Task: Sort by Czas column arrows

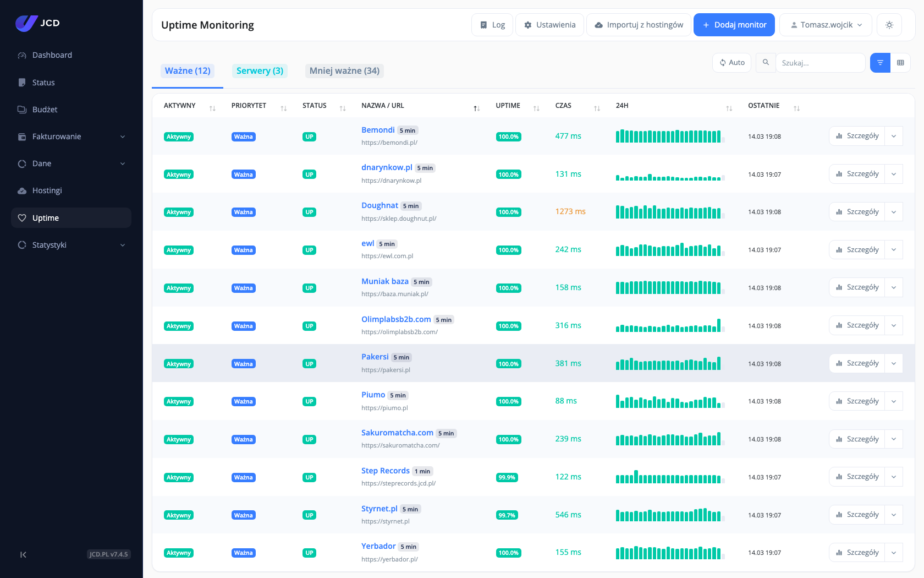Action: pos(597,108)
